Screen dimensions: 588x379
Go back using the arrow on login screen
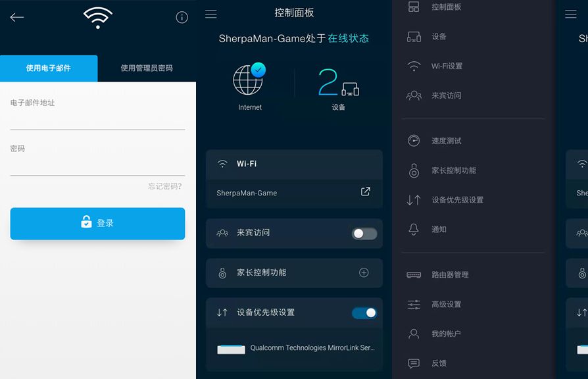click(x=17, y=17)
